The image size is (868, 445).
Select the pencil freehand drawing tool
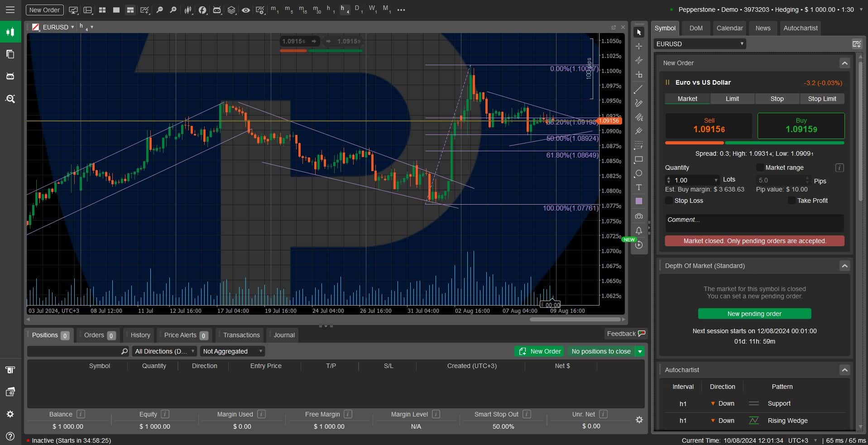(639, 103)
